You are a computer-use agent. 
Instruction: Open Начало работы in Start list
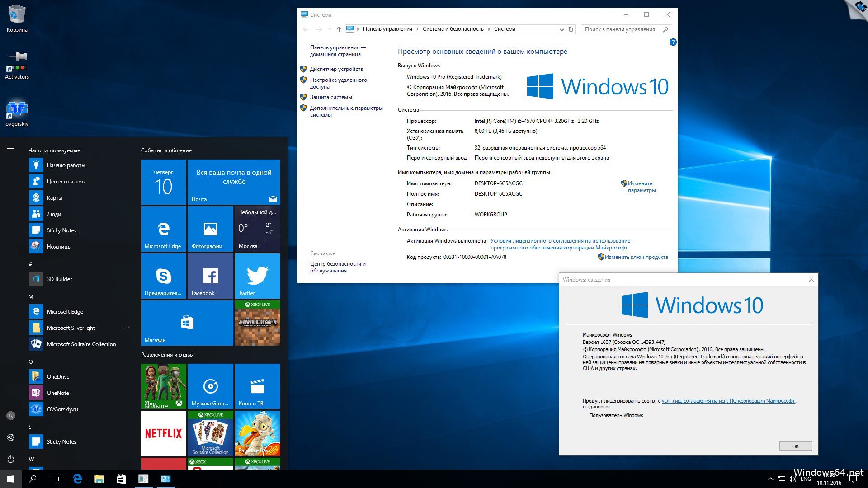(80, 165)
